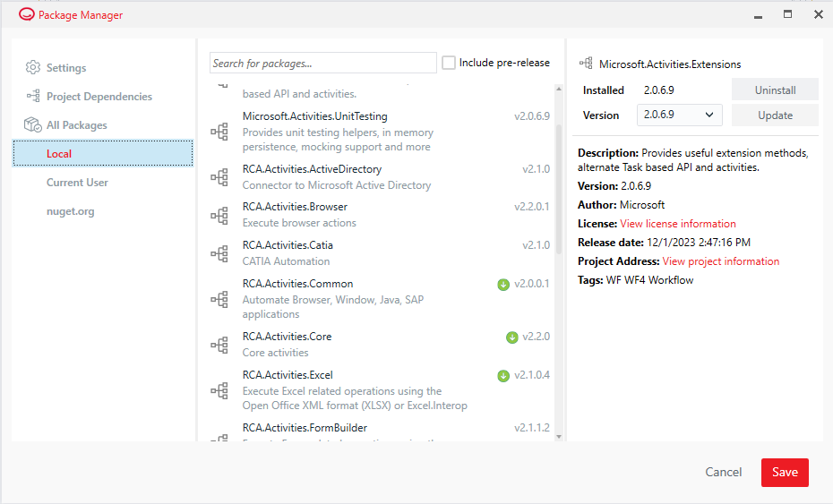Image resolution: width=833 pixels, height=504 pixels.
Task: Click the Uninstall button
Action: [x=775, y=90]
